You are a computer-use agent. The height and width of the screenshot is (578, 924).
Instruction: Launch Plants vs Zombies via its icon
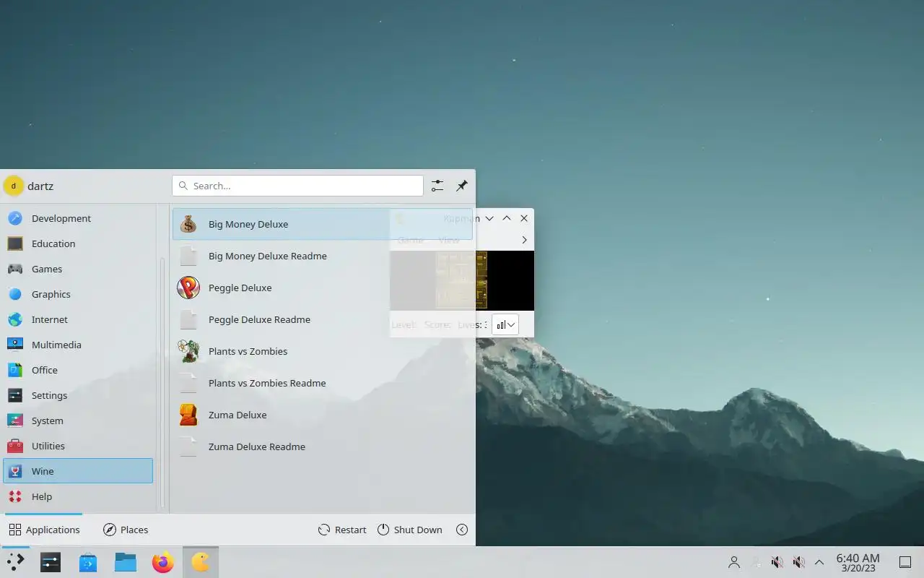(x=188, y=351)
